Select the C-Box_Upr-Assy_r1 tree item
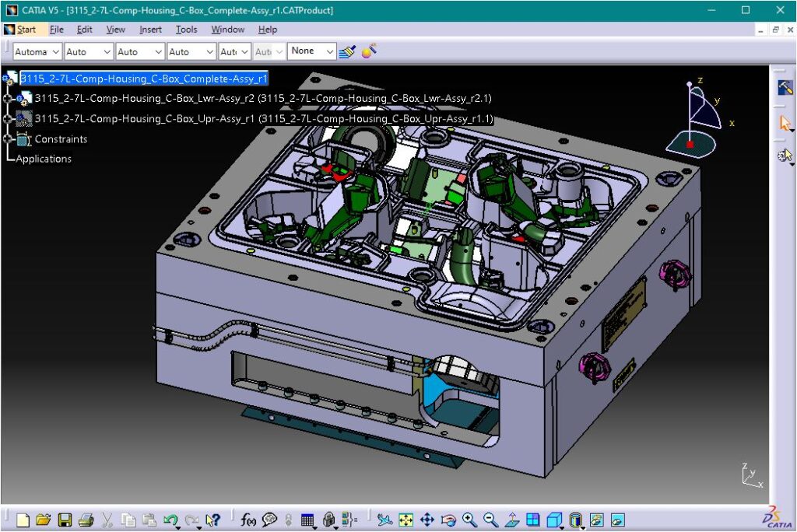797x532 pixels. point(264,119)
